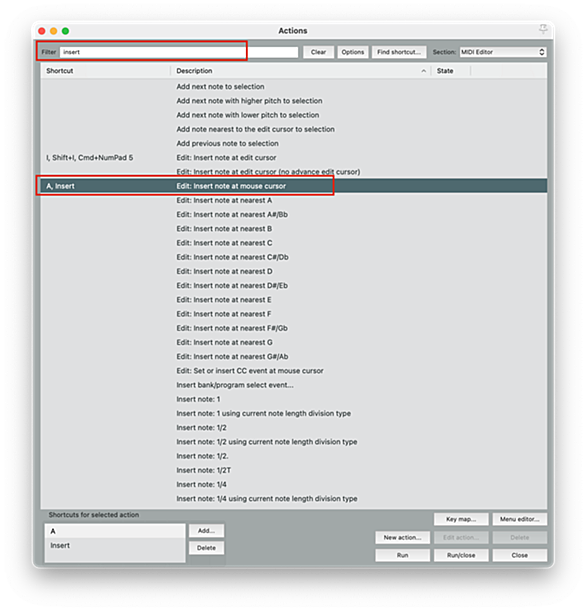The width and height of the screenshot is (586, 610).
Task: Open the Menu editor...
Action: pyautogui.click(x=519, y=519)
